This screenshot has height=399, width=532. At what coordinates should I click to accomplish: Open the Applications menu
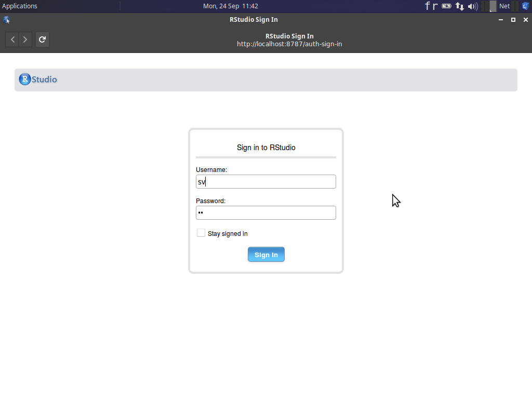coord(20,6)
